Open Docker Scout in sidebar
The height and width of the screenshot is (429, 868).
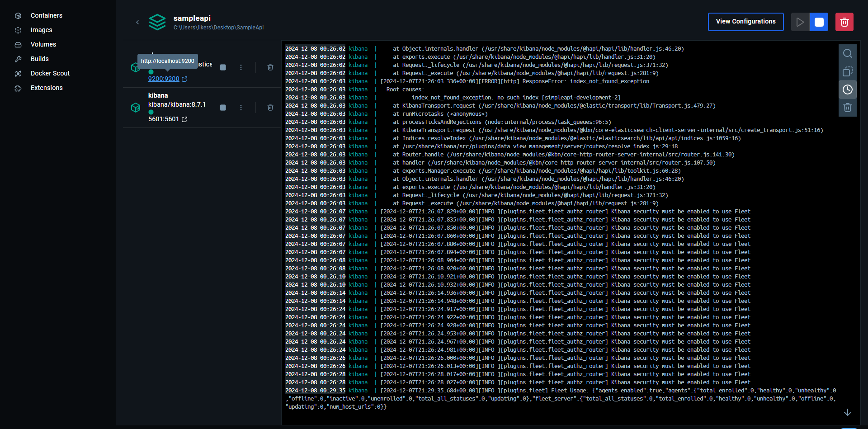(x=50, y=73)
